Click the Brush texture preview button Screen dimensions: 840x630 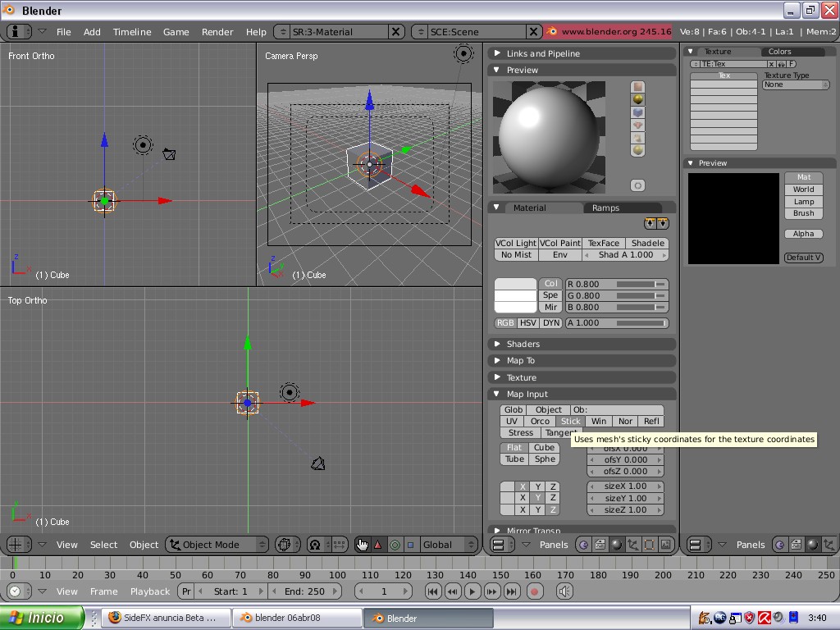tap(804, 213)
